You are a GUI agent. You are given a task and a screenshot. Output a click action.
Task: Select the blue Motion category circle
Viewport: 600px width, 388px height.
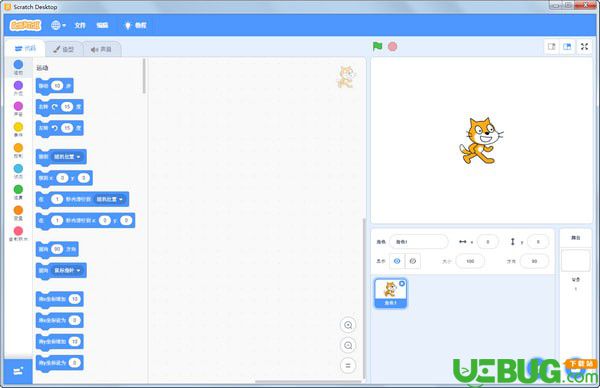click(x=18, y=64)
